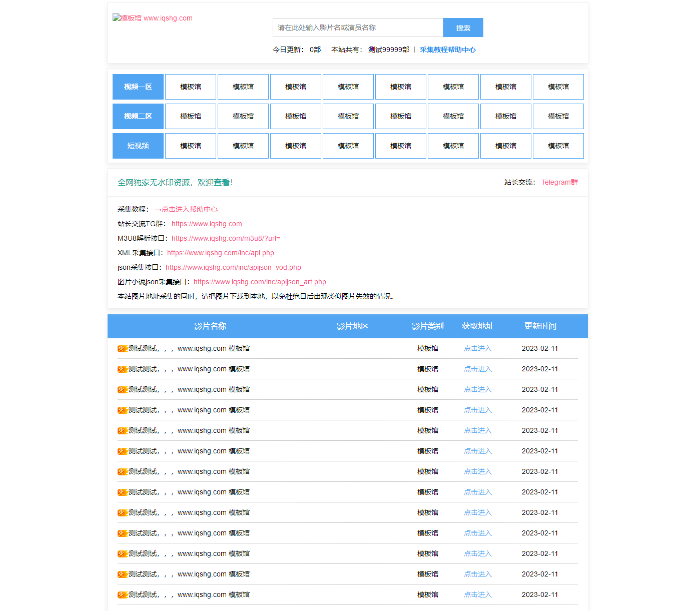Image resolution: width=700 pixels, height=611 pixels.
Task: Click first 模板馆 item in 视频一区 row
Action: coord(191,87)
